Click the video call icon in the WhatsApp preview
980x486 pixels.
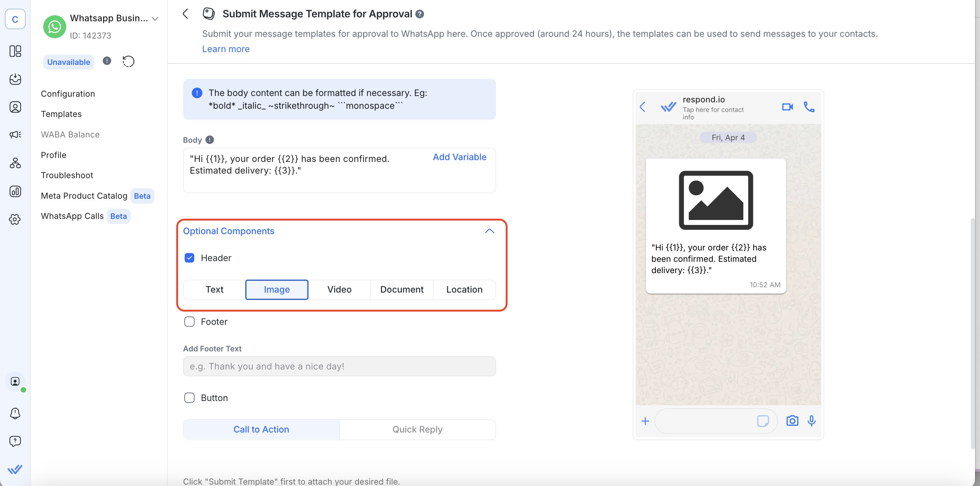pyautogui.click(x=787, y=107)
